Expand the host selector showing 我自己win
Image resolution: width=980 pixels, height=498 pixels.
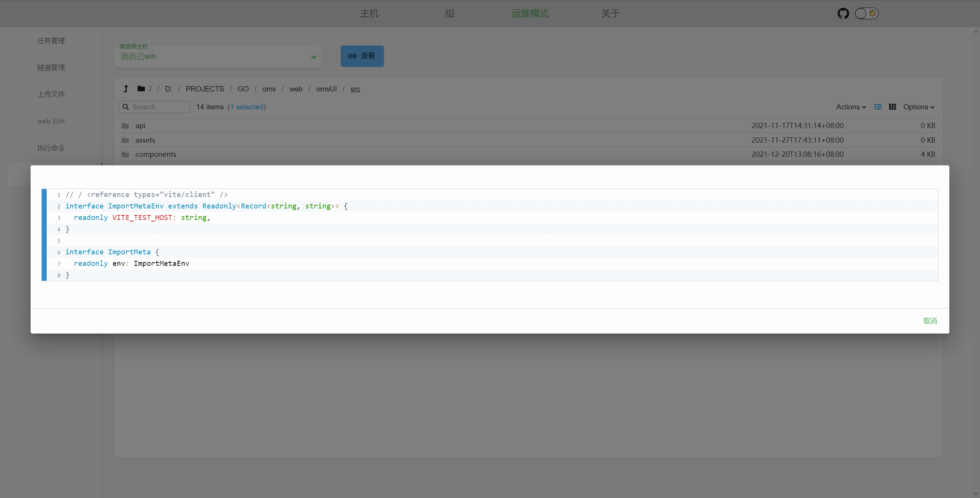pos(217,57)
